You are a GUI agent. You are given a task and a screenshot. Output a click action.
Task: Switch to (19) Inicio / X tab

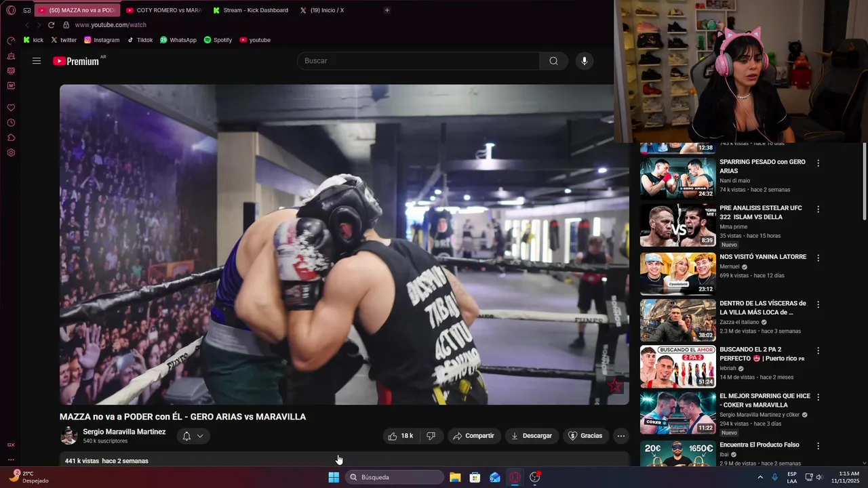[x=322, y=10]
